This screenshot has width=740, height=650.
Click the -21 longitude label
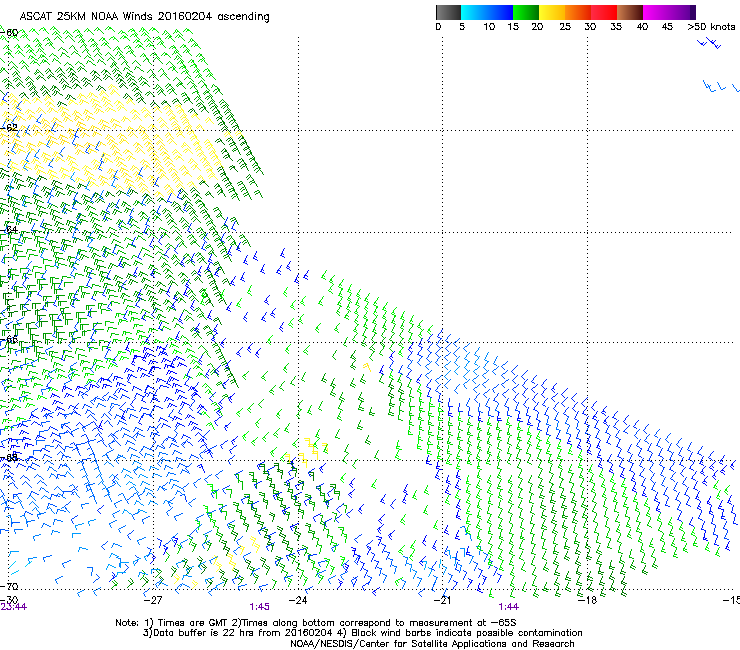click(x=442, y=600)
